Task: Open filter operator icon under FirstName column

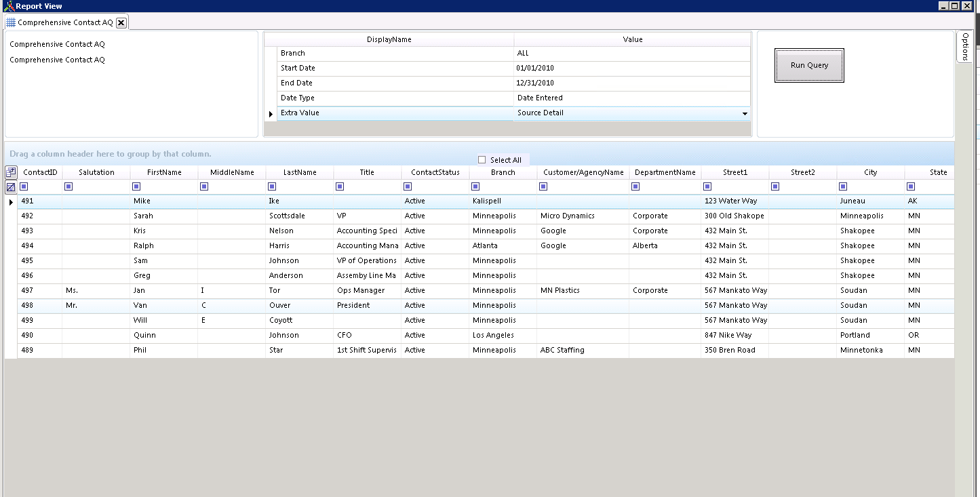Action: [x=136, y=186]
